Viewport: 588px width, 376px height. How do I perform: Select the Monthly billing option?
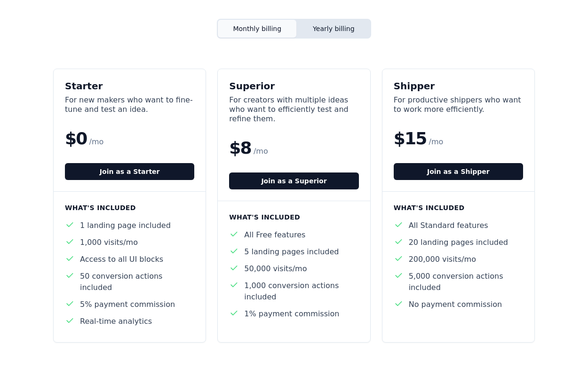tap(257, 29)
